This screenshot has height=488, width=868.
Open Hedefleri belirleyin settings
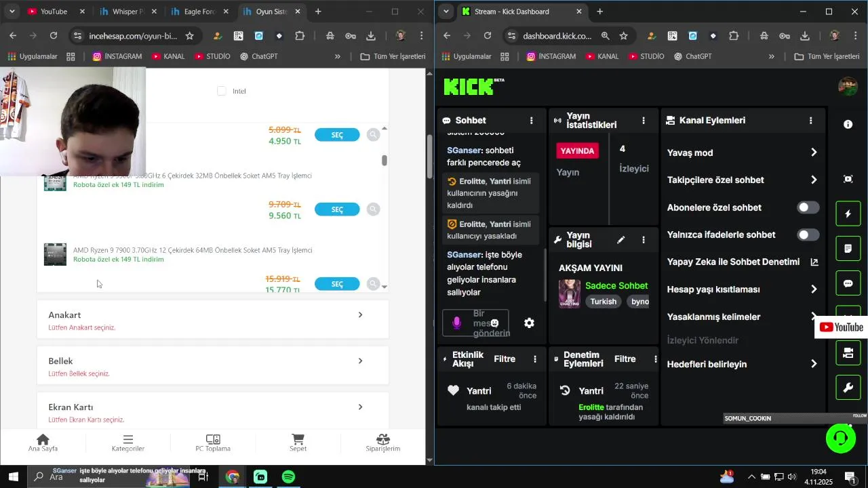point(743,364)
